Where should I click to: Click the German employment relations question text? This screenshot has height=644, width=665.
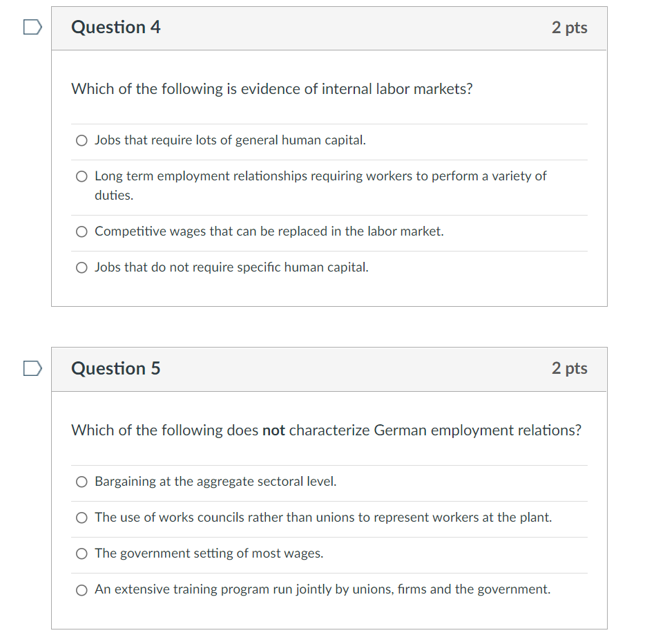327,430
